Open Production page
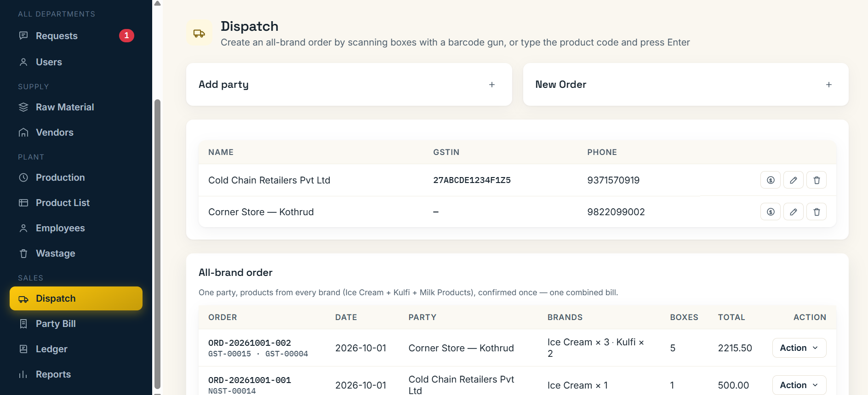 [x=76, y=177]
